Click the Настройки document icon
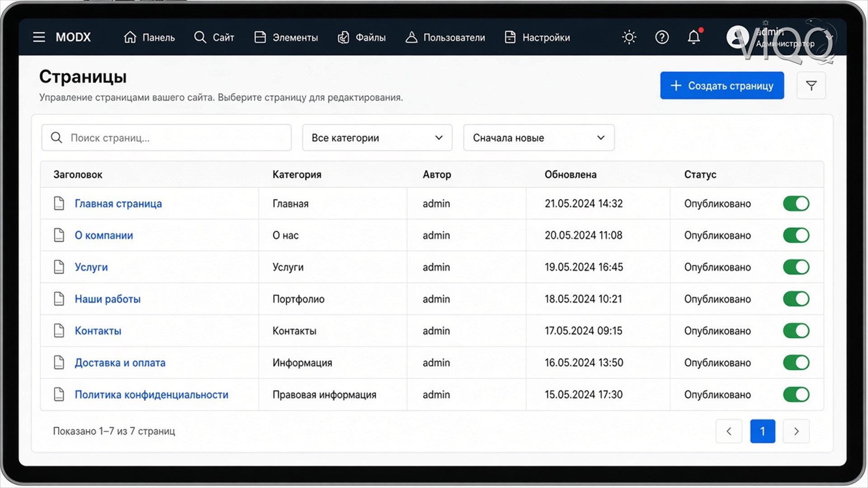 510,37
